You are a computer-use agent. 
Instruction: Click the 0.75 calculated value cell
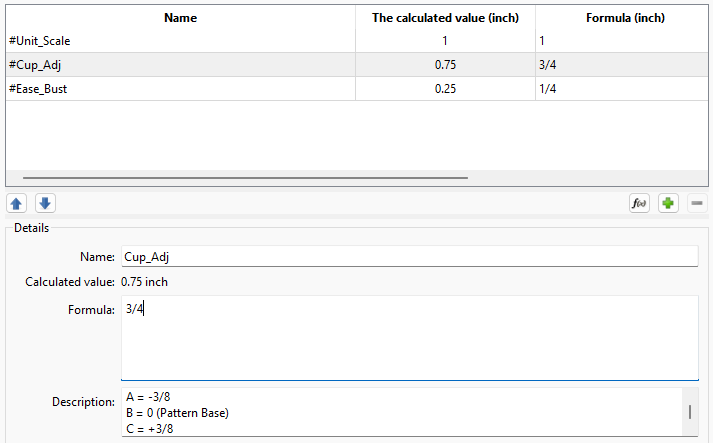(445, 65)
